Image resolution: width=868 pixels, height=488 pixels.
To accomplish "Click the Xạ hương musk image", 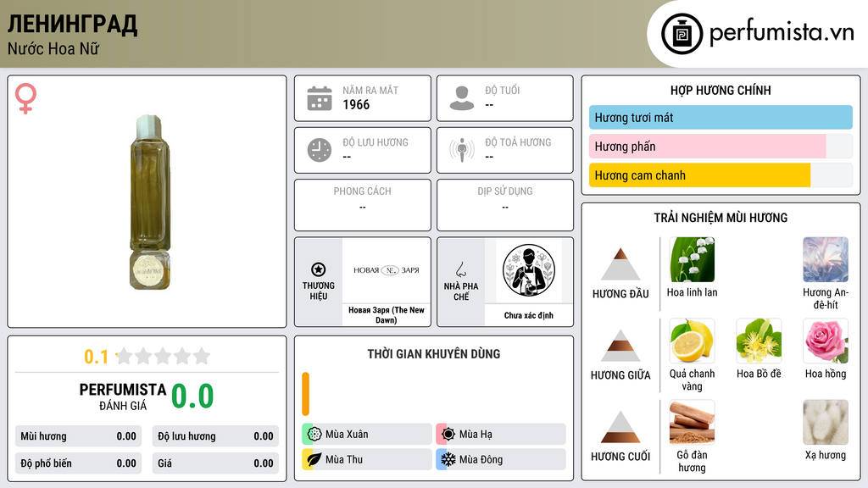I will click(826, 422).
